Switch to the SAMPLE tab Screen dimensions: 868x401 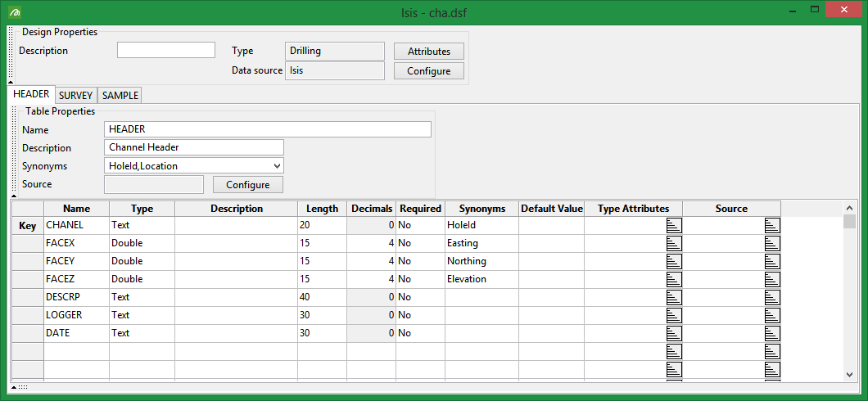pos(120,96)
